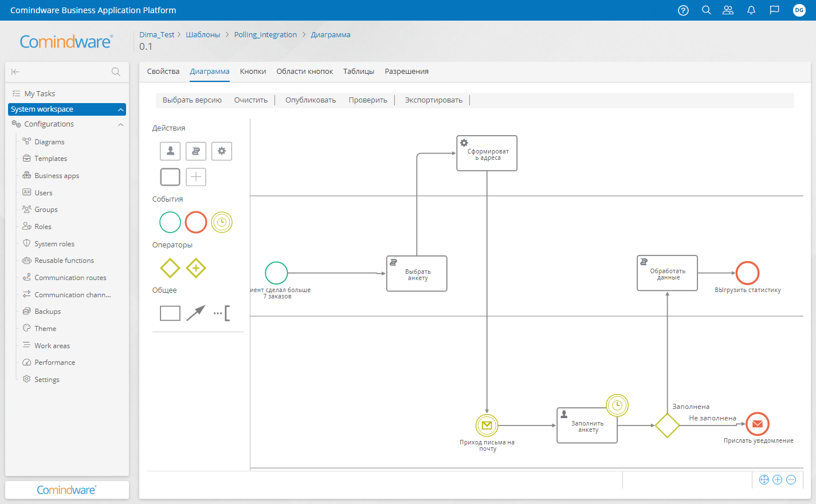Open Roles in the sidebar

pyautogui.click(x=42, y=227)
